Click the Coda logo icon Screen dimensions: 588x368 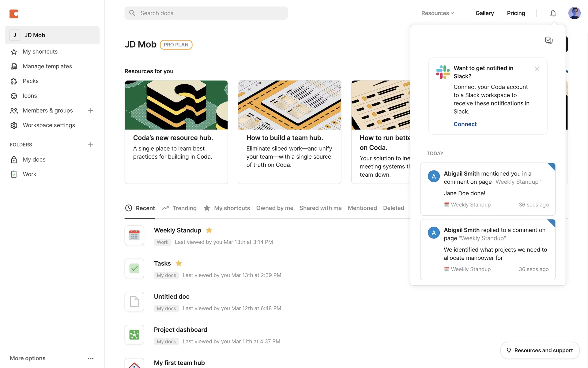[x=14, y=13]
